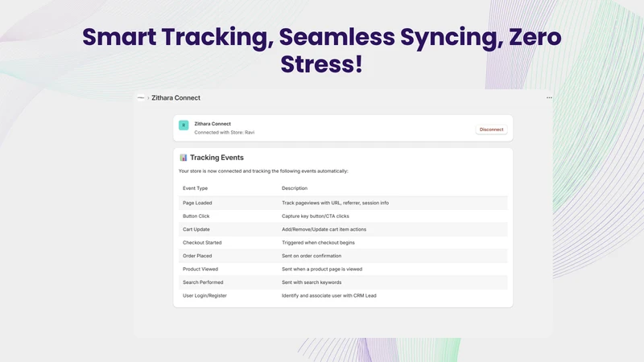The width and height of the screenshot is (644, 362).
Task: Click the Tracking Events bar chart icon
Action: pos(184,158)
